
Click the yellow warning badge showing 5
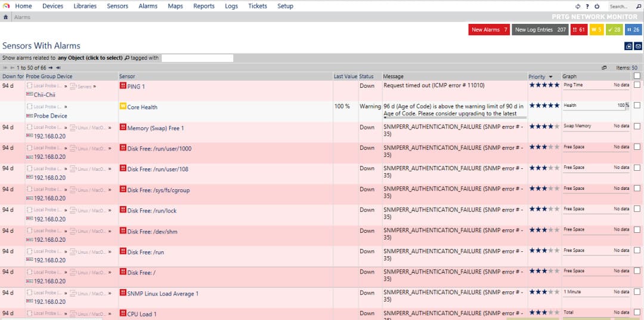pos(597,30)
